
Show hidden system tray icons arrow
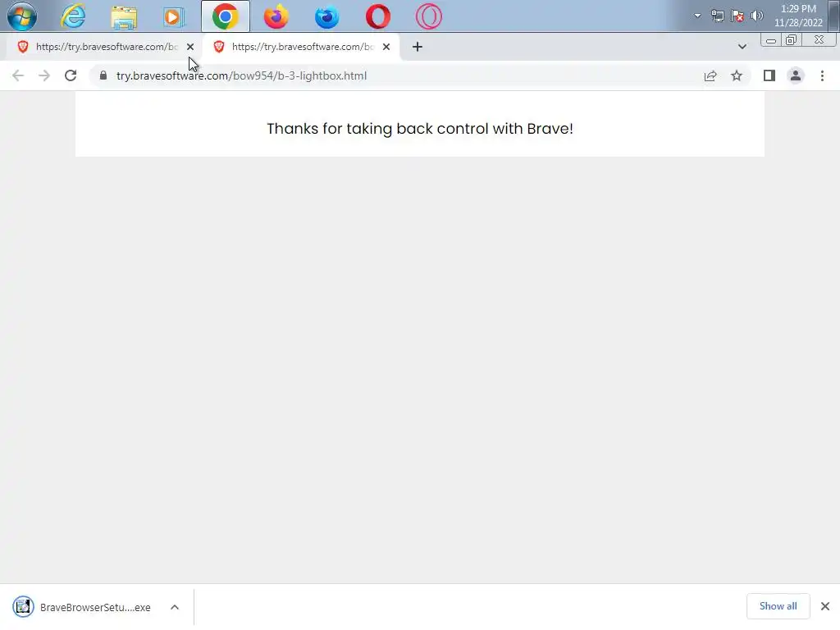pos(697,16)
